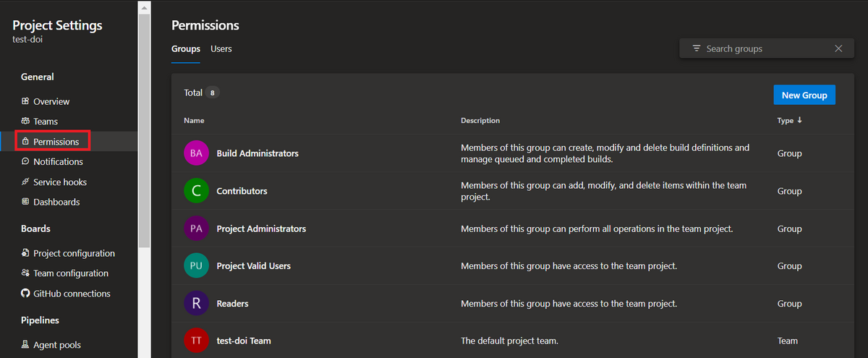Select the Teams icon in sidebar
The height and width of the screenshot is (358, 868).
(25, 122)
